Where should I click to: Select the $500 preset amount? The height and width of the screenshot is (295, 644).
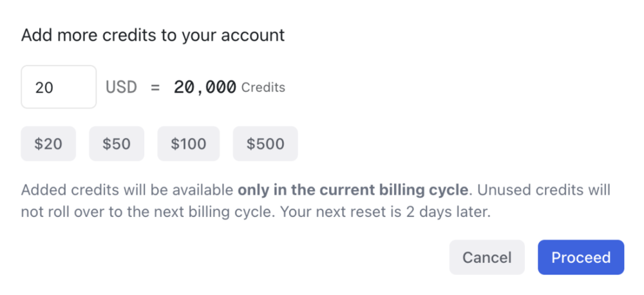coord(265,144)
